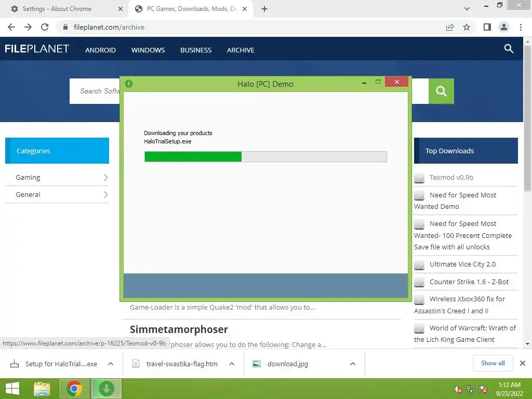Click Show all downloads button
532x399 pixels.
(493, 363)
